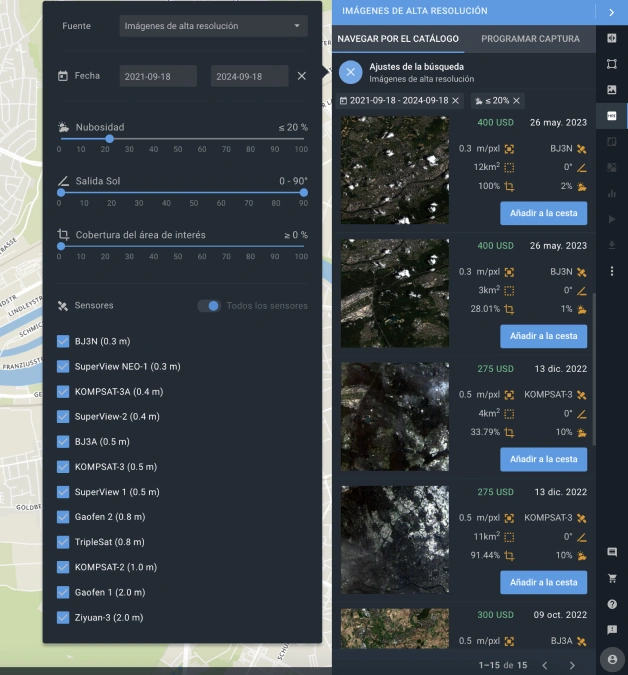Switch to Navegar por el catálogo tab

click(398, 39)
